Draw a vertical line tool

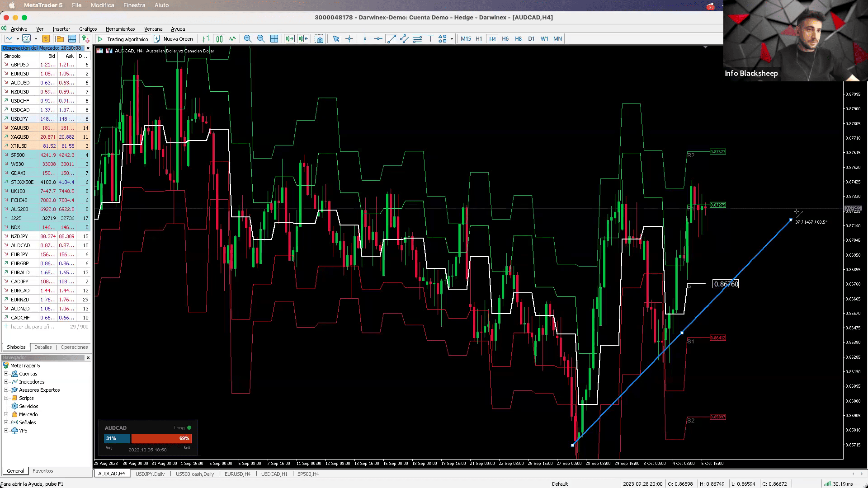point(365,39)
